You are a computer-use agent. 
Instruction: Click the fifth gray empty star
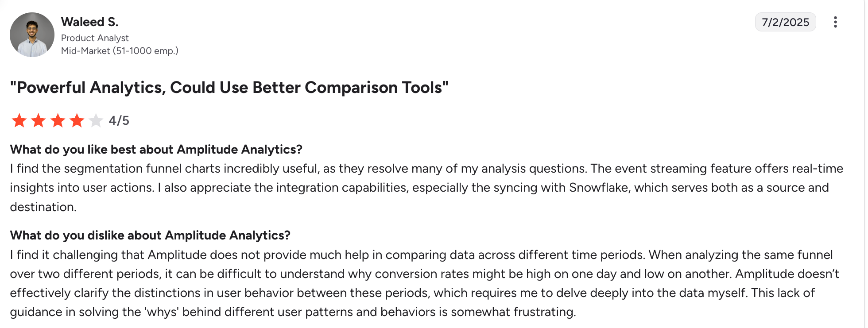click(x=96, y=120)
